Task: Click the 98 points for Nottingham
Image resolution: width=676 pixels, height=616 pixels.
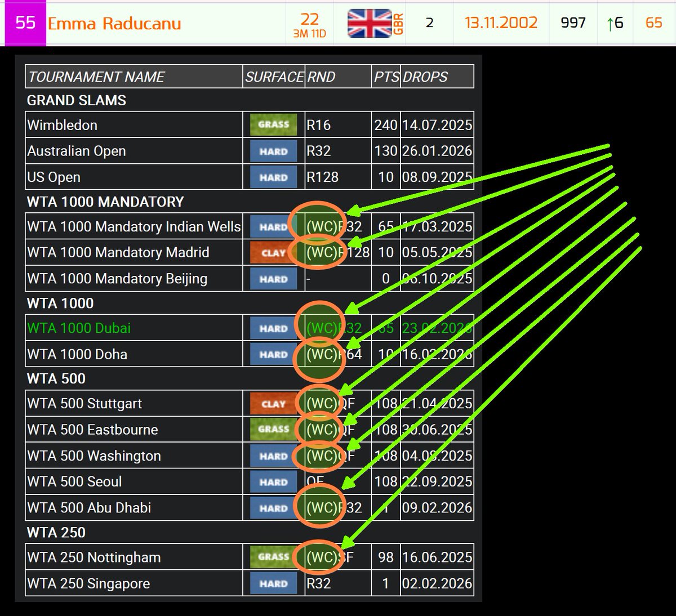Action: click(x=386, y=557)
